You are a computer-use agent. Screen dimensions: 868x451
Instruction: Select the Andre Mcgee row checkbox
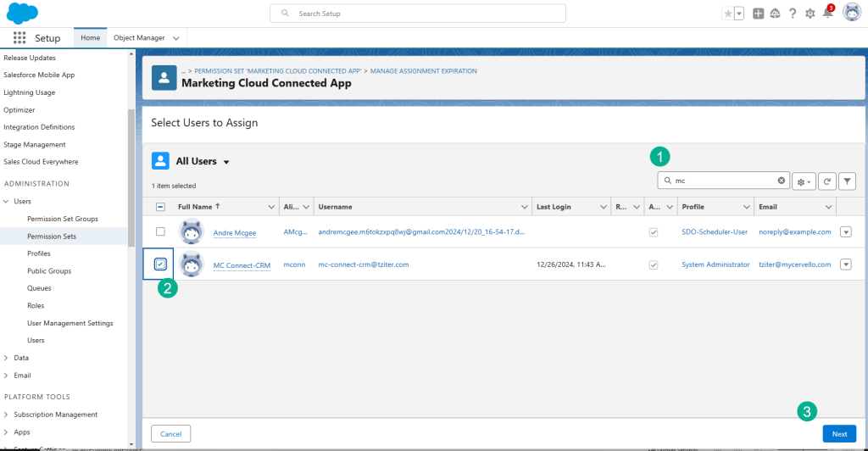click(x=160, y=231)
